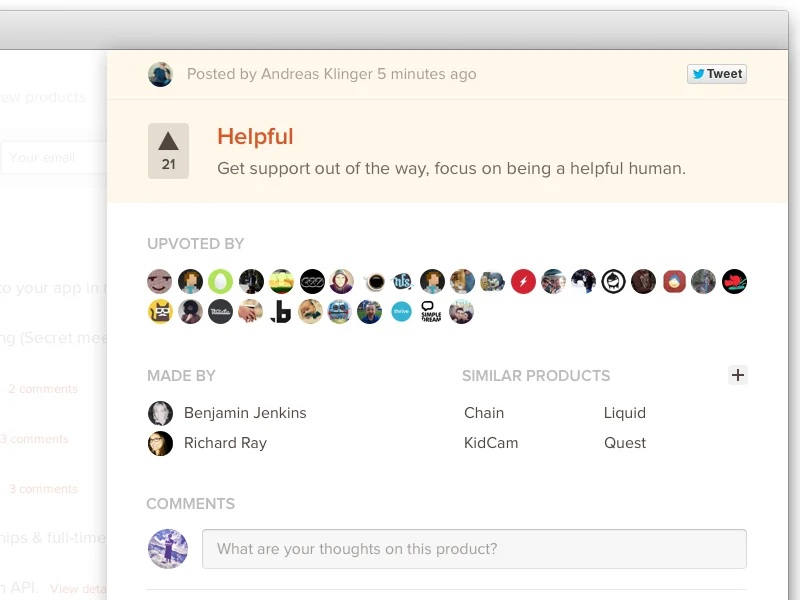800x600 pixels.
Task: Click the bold letter b upvoter avatar
Action: click(x=280, y=312)
